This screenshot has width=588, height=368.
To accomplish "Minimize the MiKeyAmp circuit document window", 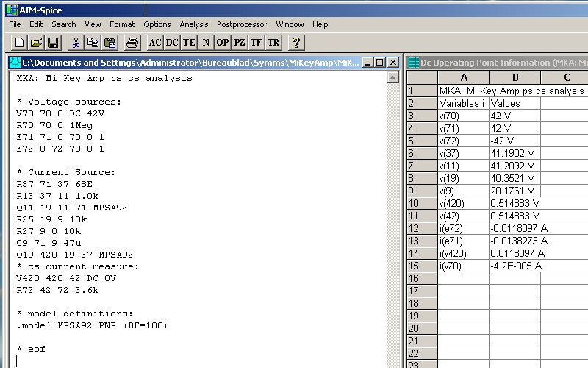I will point(367,63).
